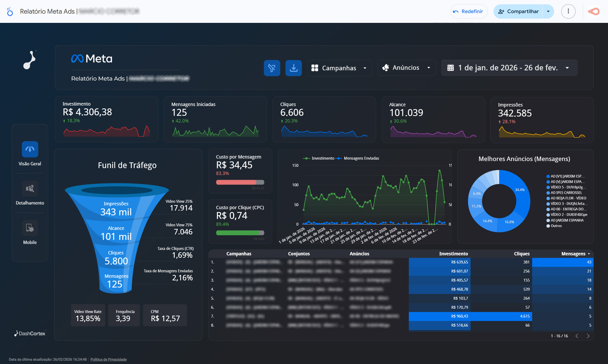Toggle AD IPES CARROSSEL legend entry
The height and width of the screenshot is (364, 608).
(x=566, y=192)
